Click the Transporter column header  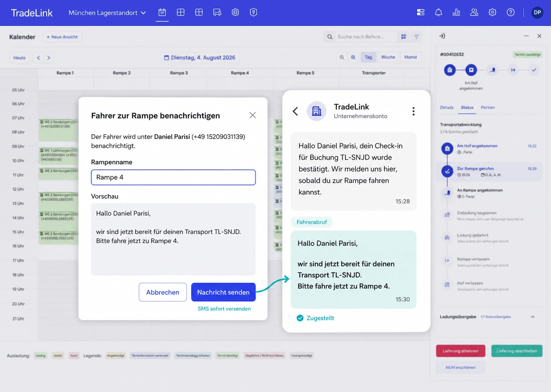(x=374, y=73)
